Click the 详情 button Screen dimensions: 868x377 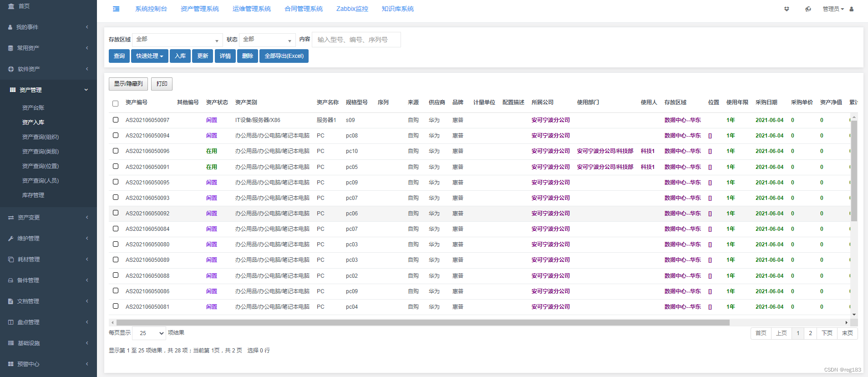225,56
